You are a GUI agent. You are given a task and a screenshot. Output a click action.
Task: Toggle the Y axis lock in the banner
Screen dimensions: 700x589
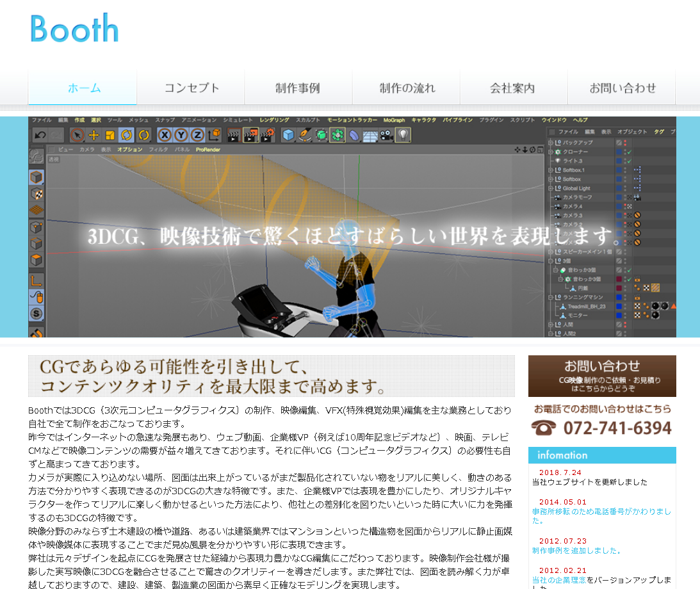click(181, 134)
